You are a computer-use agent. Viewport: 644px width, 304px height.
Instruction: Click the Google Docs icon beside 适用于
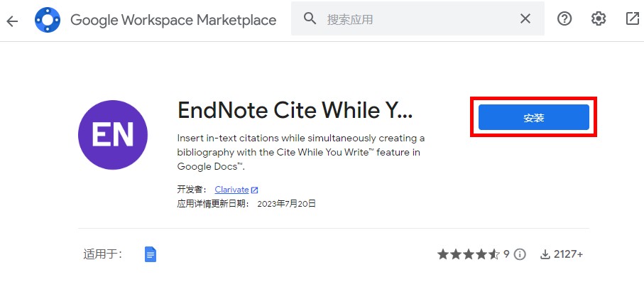tap(151, 254)
